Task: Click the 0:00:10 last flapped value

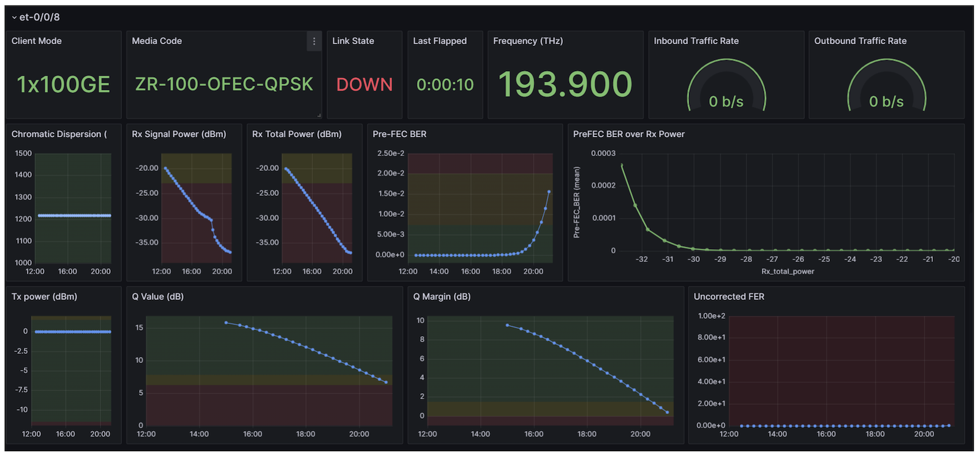Action: click(445, 84)
